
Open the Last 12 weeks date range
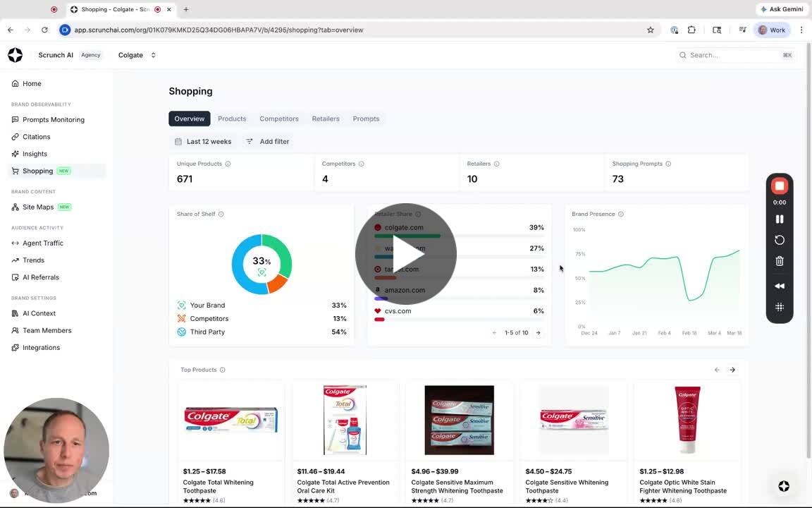click(203, 142)
